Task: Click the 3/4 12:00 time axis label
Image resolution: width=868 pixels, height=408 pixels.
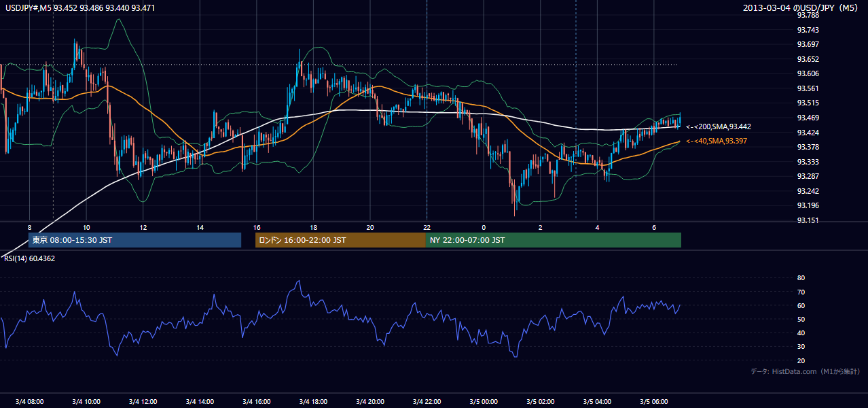Action: (x=143, y=401)
